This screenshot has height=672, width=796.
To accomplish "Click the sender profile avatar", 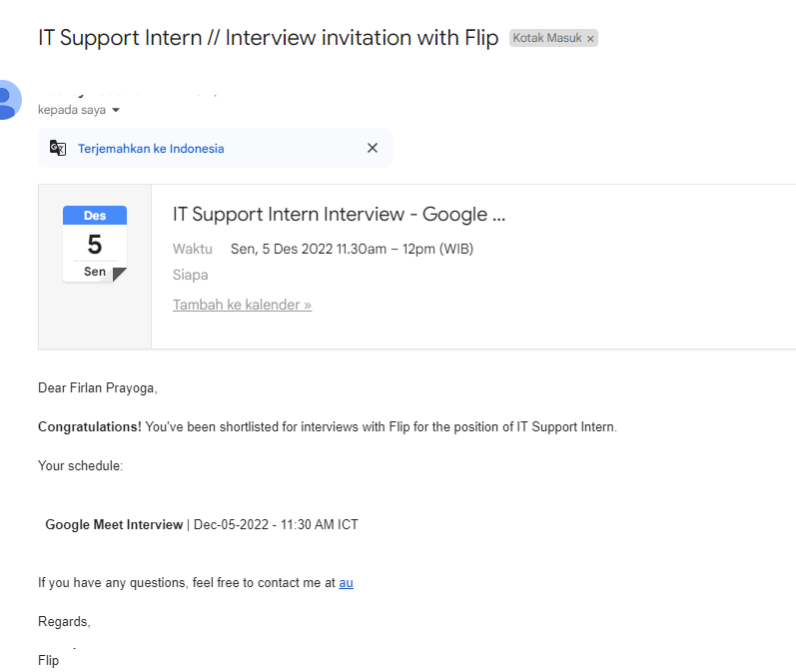I will [x=9, y=100].
